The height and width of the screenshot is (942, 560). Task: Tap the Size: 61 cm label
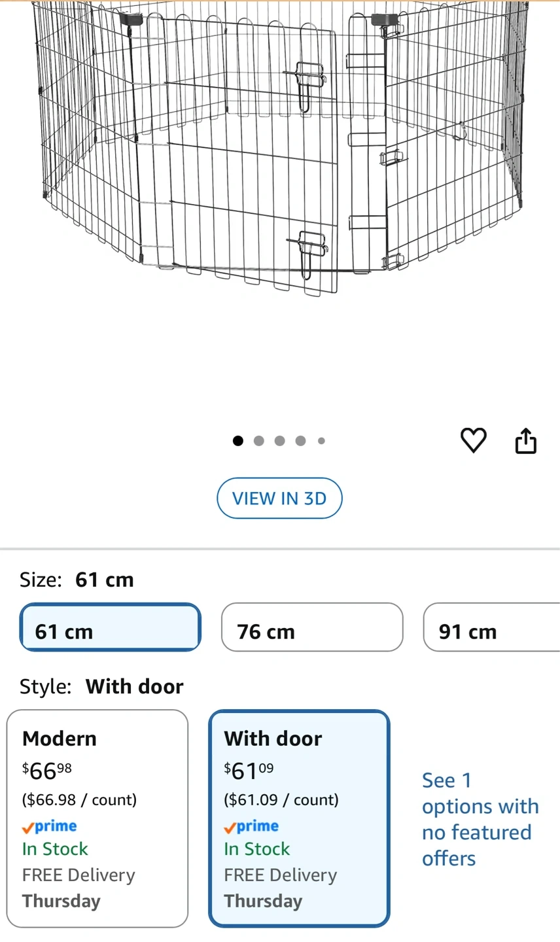coord(77,580)
